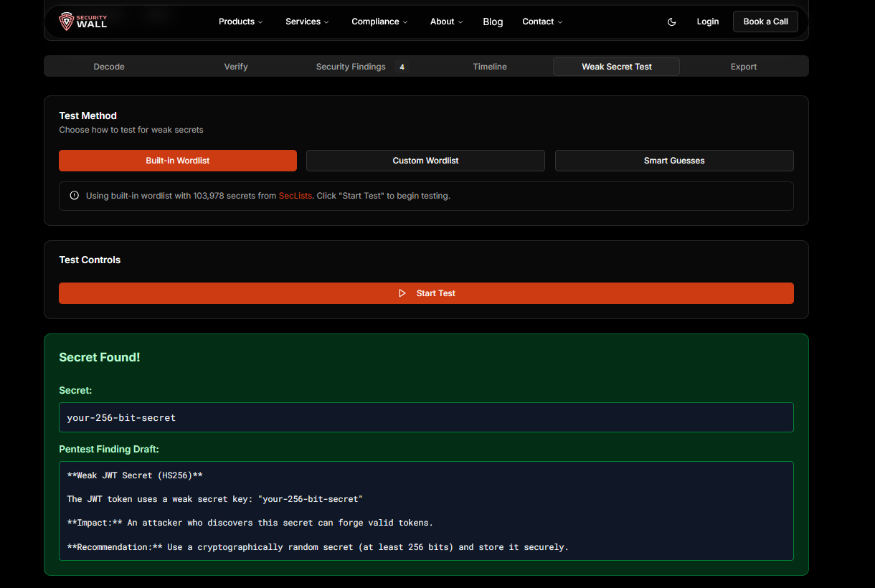Select Built-in Wordlist test method
The height and width of the screenshot is (588, 875).
[178, 161]
